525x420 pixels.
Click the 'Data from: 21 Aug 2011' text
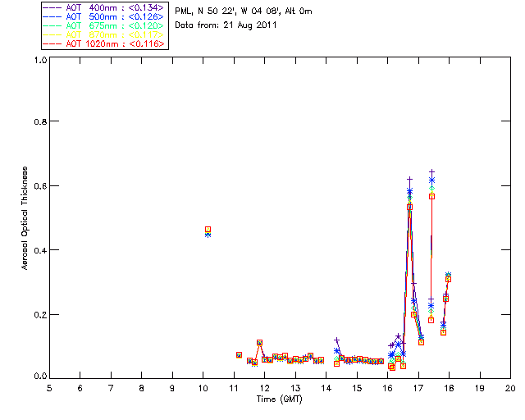pos(226,25)
